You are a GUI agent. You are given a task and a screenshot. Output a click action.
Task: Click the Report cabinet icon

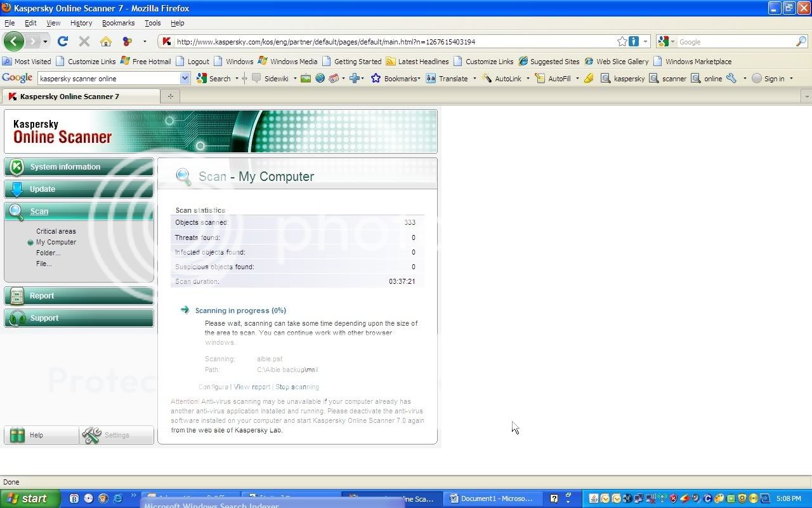[17, 296]
